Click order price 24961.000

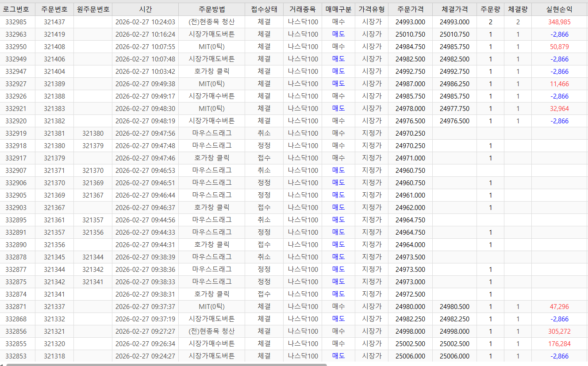tap(410, 195)
